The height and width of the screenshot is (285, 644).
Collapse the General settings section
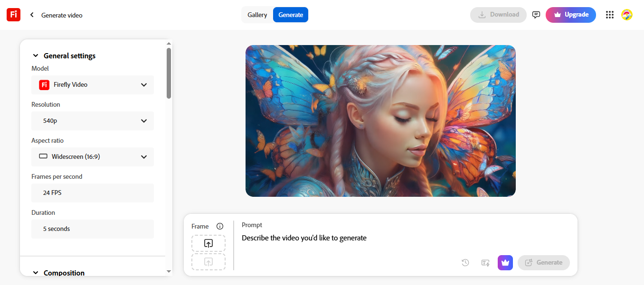click(x=36, y=56)
